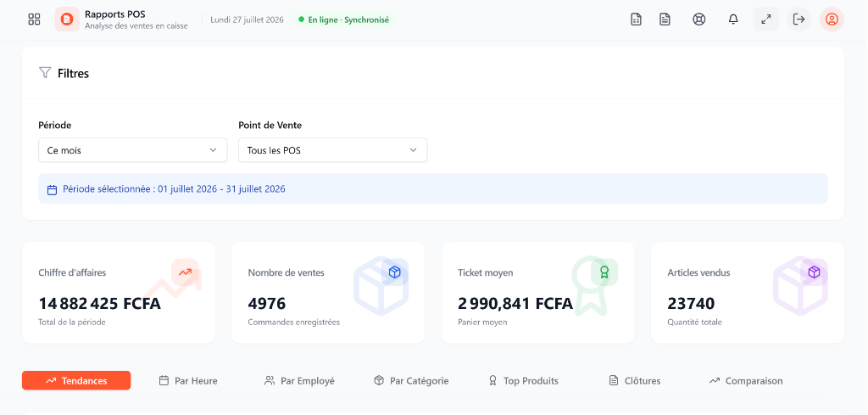The height and width of the screenshot is (415, 868).
Task: Click the trending arrow icon on Chiffre d'affaires card
Action: 185,272
